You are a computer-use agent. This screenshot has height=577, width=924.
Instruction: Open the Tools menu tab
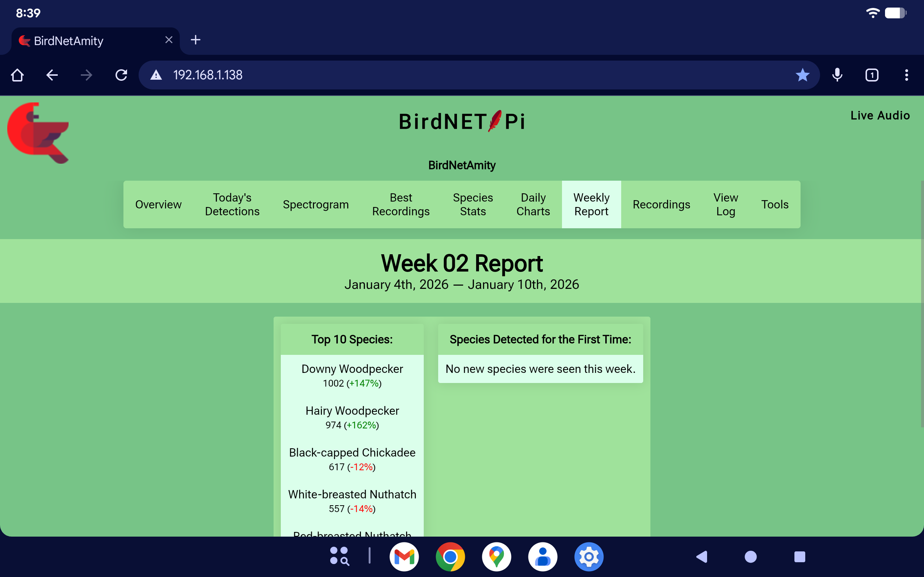point(774,204)
